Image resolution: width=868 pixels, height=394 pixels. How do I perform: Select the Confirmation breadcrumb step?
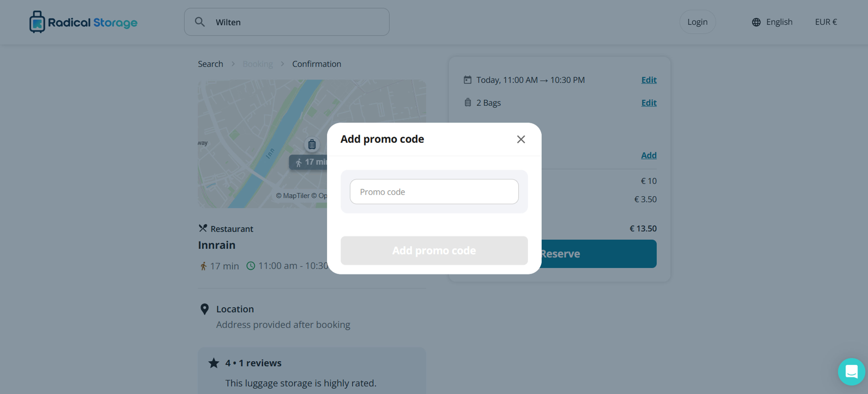316,64
